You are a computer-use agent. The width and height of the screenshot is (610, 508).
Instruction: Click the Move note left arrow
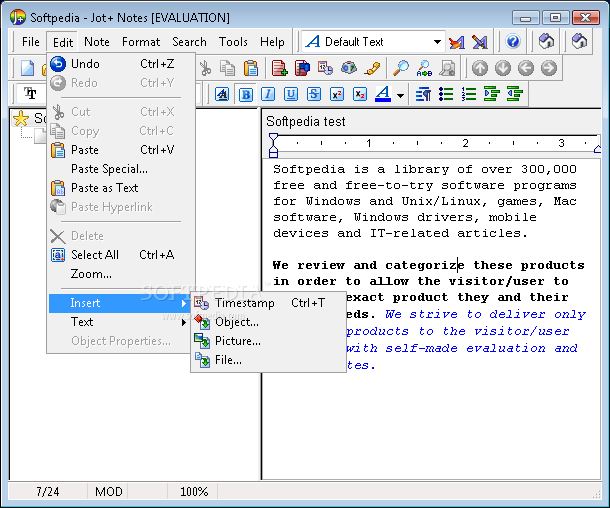point(526,68)
